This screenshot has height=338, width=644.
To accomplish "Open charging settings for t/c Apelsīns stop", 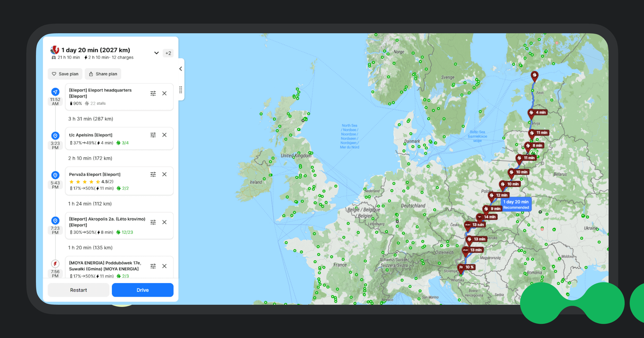I will coord(153,135).
